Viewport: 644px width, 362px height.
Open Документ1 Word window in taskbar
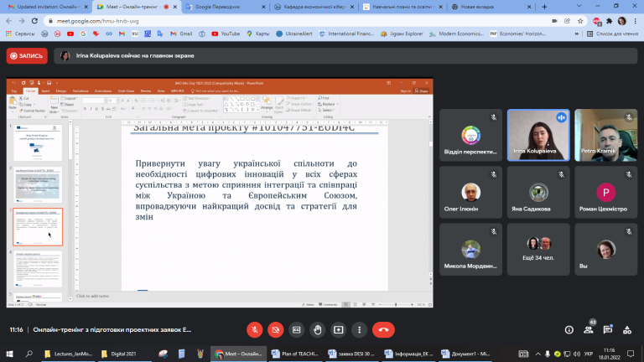point(465,354)
